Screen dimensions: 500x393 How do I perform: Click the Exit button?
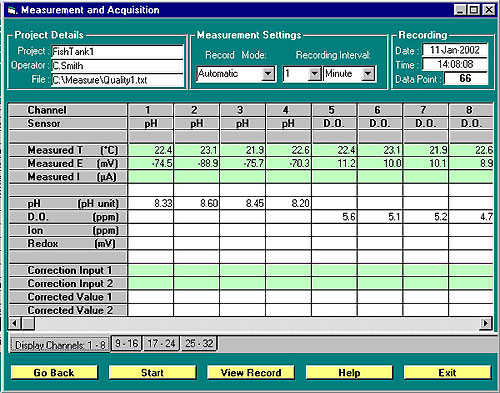pyautogui.click(x=447, y=372)
